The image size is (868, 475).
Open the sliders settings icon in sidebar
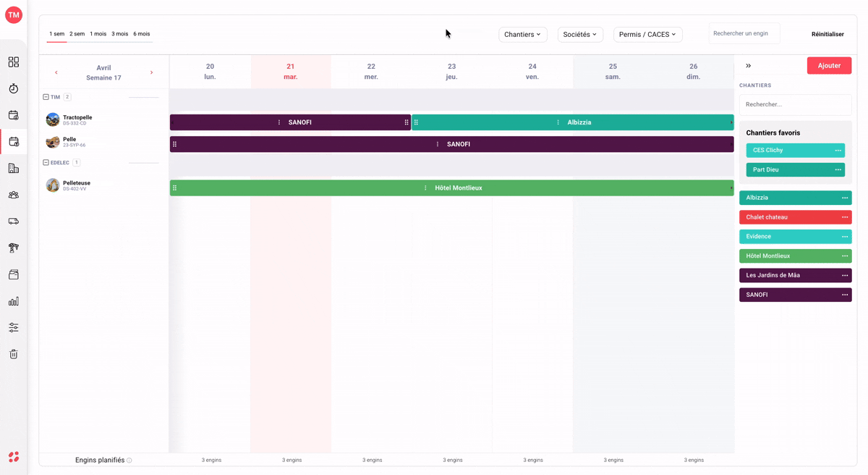click(14, 327)
